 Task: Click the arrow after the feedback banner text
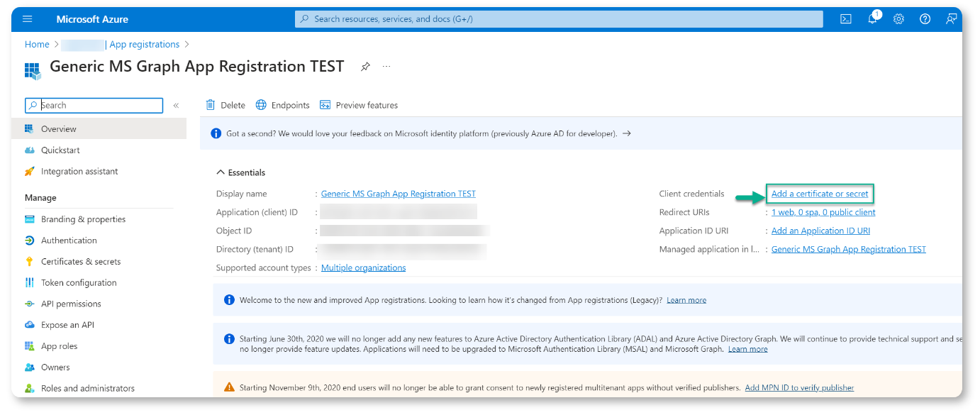(x=626, y=133)
